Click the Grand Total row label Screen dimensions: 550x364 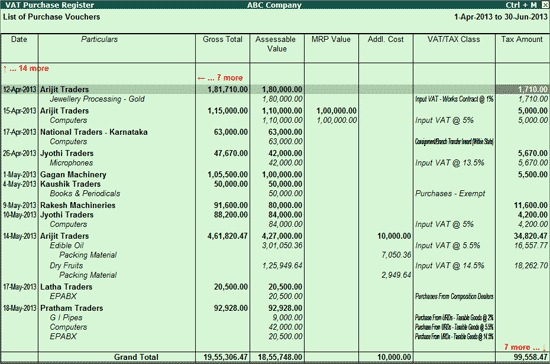pos(136,357)
